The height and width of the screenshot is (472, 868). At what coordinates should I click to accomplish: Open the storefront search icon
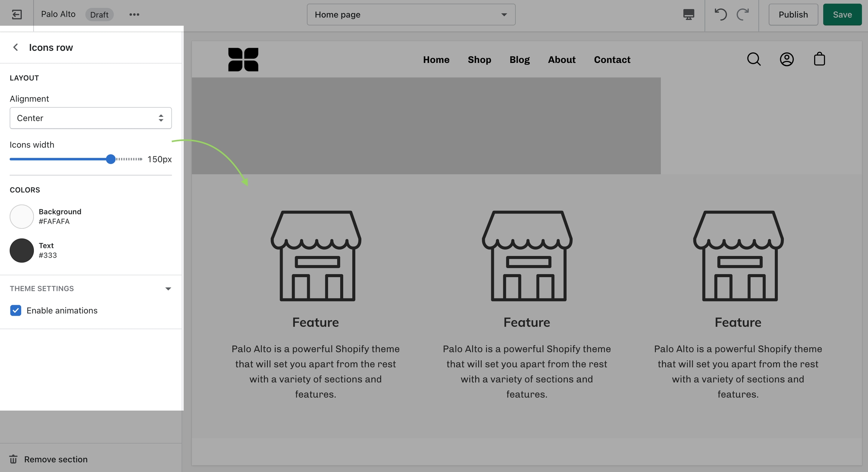coord(754,59)
